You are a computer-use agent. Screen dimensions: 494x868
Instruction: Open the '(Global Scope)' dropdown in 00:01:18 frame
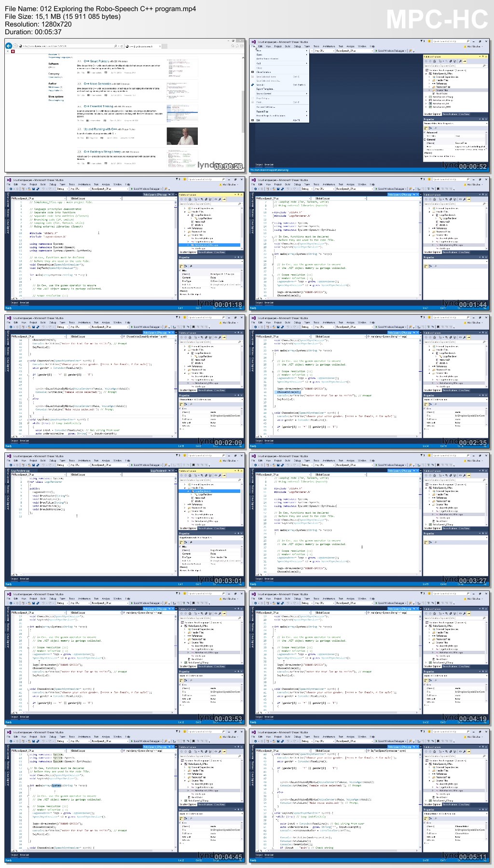[95, 198]
